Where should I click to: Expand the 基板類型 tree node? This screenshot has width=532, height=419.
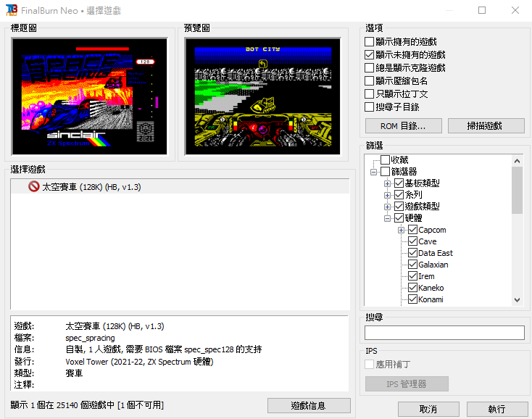point(387,183)
